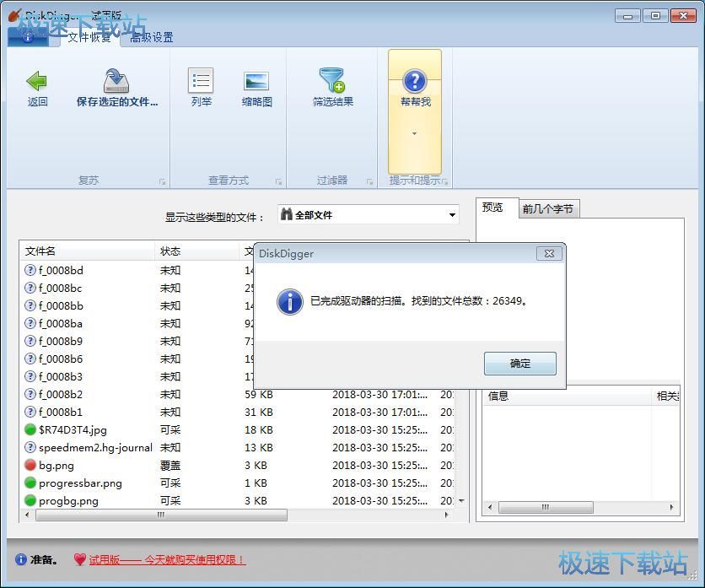Expand the 过滤器 group launcher
This screenshot has width=705, height=588.
[x=369, y=181]
